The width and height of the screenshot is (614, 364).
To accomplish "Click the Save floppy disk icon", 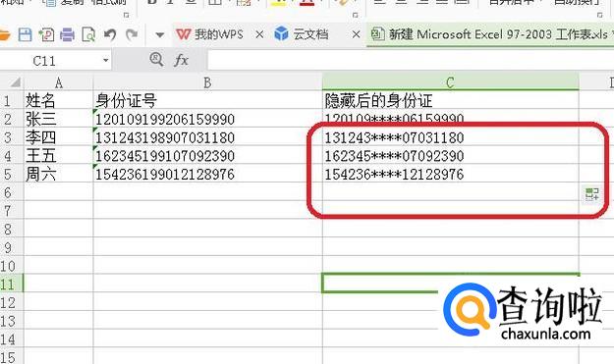I will point(26,35).
